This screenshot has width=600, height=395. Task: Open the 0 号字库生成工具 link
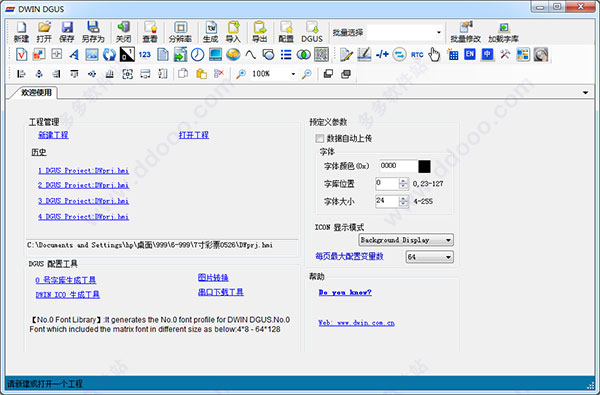(x=65, y=280)
